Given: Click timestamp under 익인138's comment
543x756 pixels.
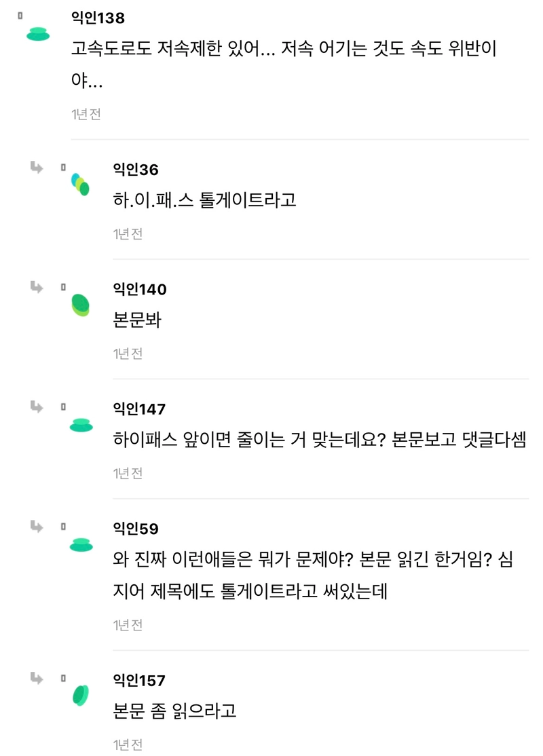Looking at the screenshot, I should click(x=86, y=114).
